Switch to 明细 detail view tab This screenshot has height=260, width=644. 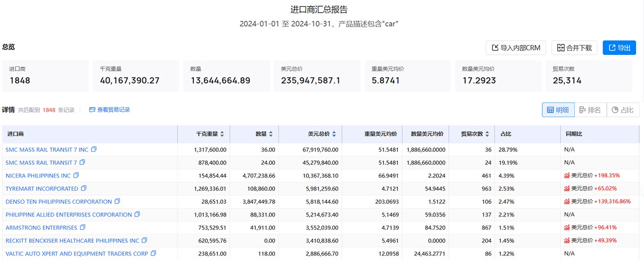pos(558,110)
